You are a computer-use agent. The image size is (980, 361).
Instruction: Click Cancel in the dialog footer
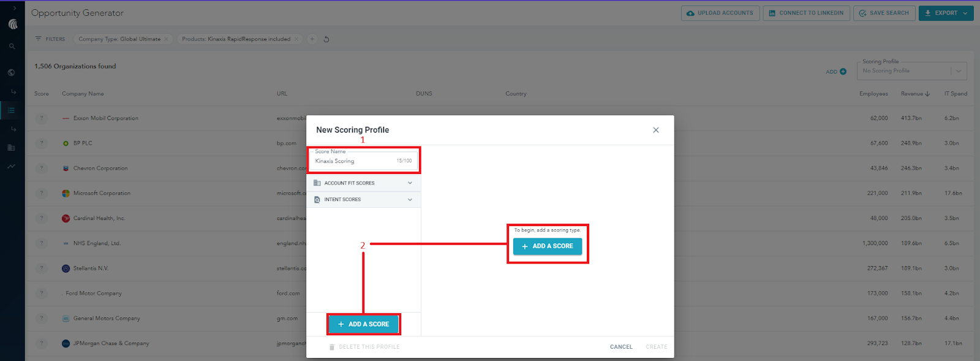[621, 347]
